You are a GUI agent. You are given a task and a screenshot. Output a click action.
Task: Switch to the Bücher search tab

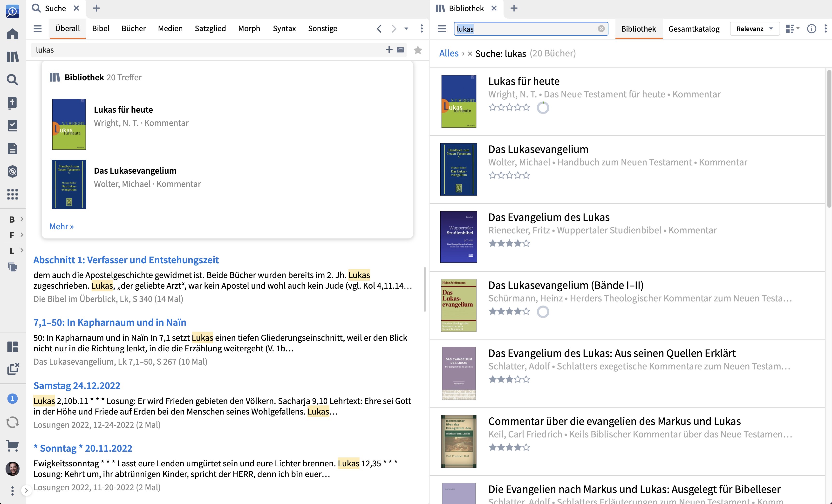click(x=133, y=29)
